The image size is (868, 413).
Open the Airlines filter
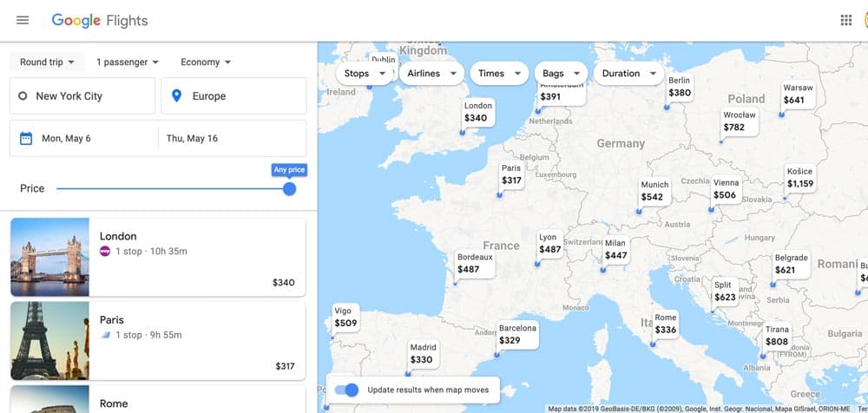coord(431,74)
